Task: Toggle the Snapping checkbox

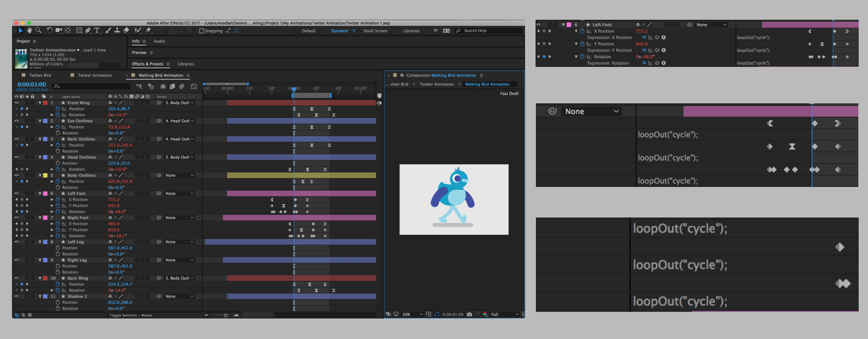Action: tap(201, 31)
